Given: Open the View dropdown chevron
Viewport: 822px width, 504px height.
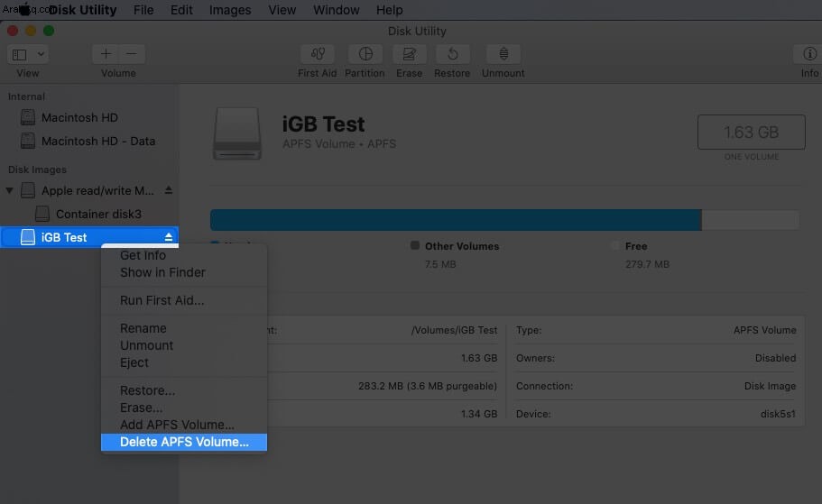Looking at the screenshot, I should [x=41, y=54].
